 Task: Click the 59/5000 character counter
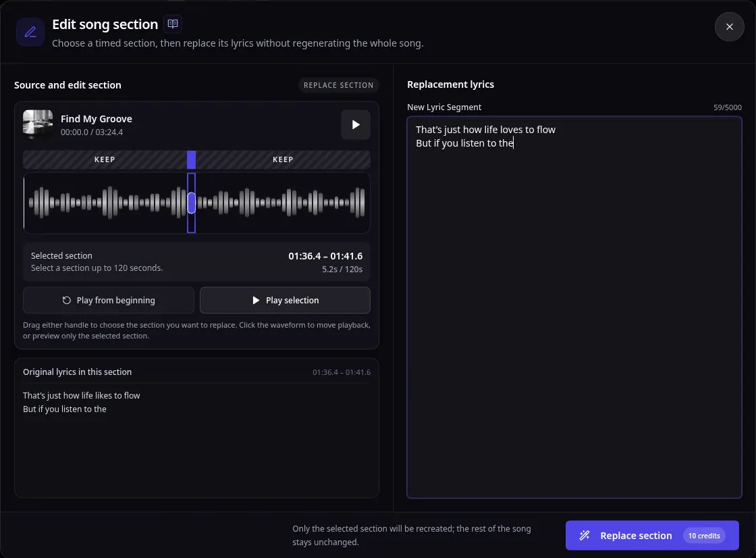[727, 107]
